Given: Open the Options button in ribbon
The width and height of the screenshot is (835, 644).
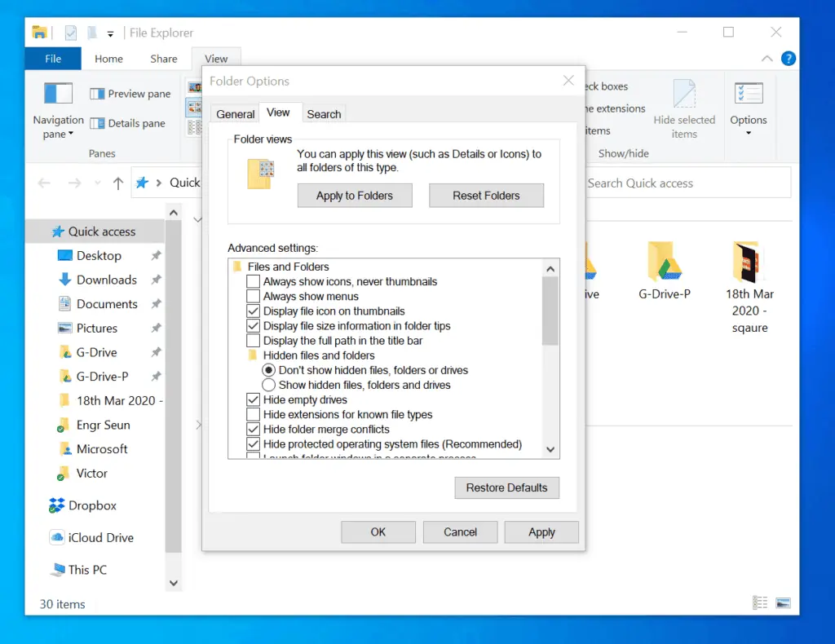Looking at the screenshot, I should 749,109.
